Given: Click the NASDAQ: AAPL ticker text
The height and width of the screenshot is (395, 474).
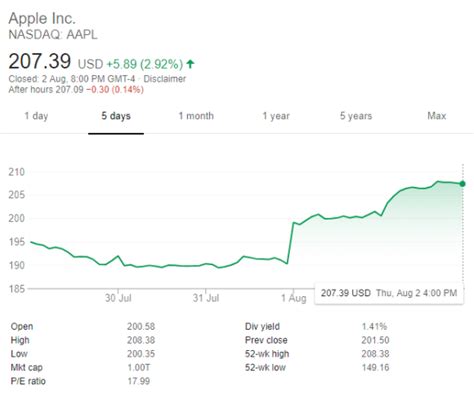Looking at the screenshot, I should 53,35.
